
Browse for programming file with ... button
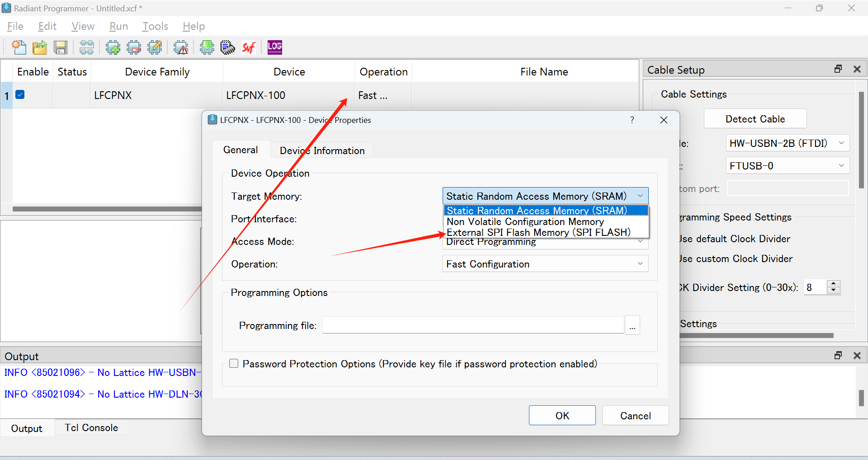632,325
